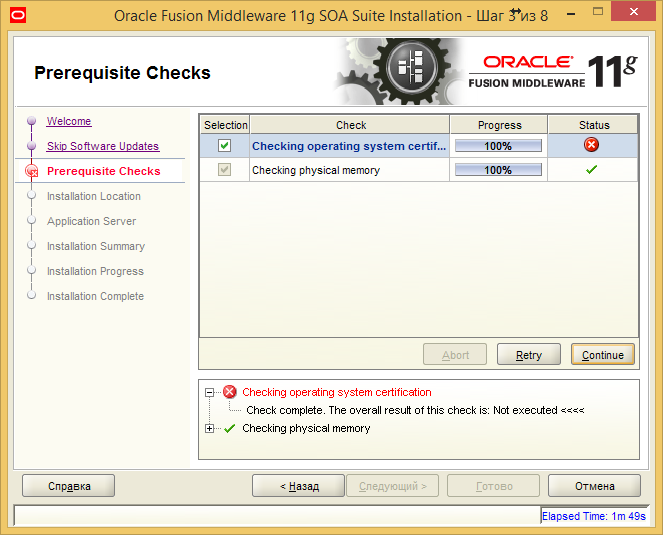This screenshot has width=663, height=535.
Task: Close the installer window
Action: pos(633,12)
